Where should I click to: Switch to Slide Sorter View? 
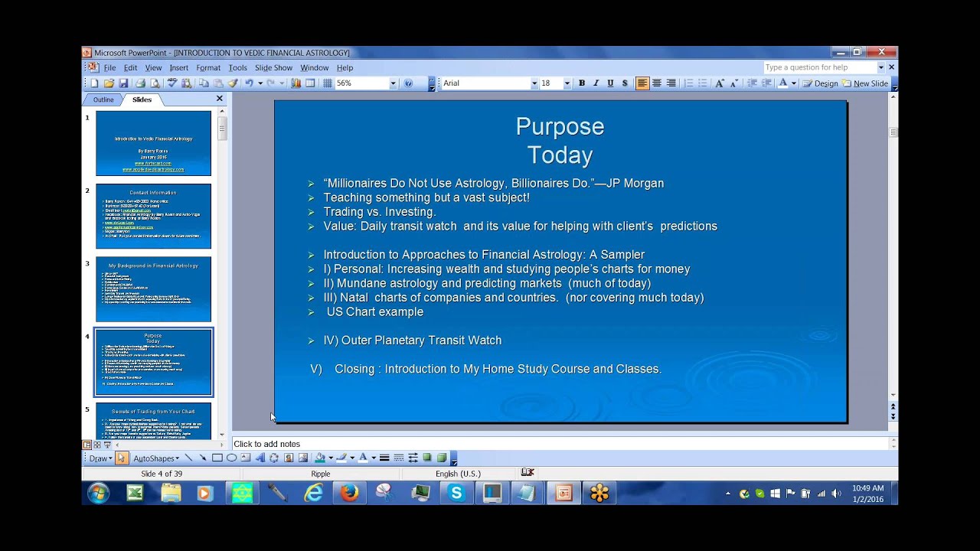coord(96,445)
